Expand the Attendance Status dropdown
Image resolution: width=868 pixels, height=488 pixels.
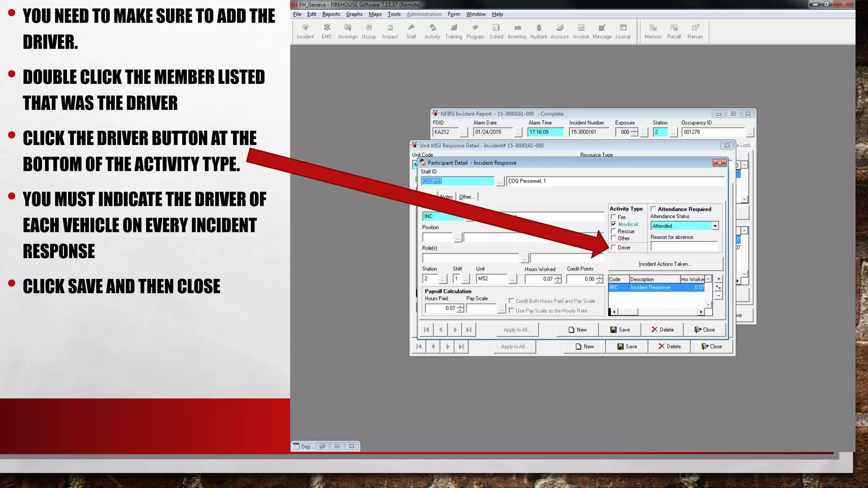(x=715, y=226)
